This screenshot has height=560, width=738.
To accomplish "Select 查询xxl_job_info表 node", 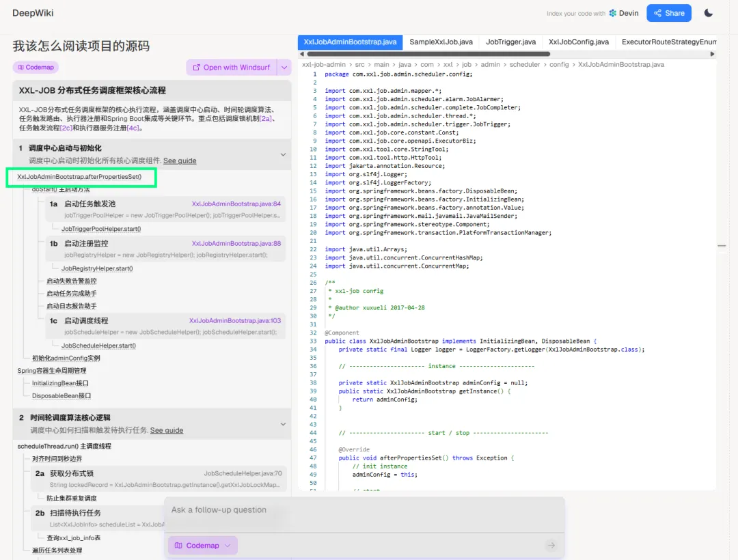I will pos(73,537).
